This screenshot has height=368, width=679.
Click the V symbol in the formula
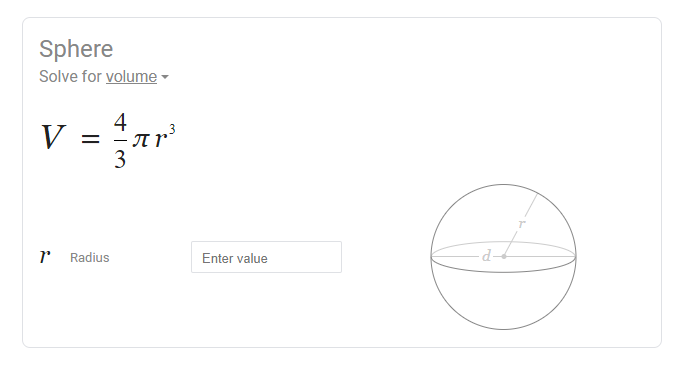[x=53, y=137]
